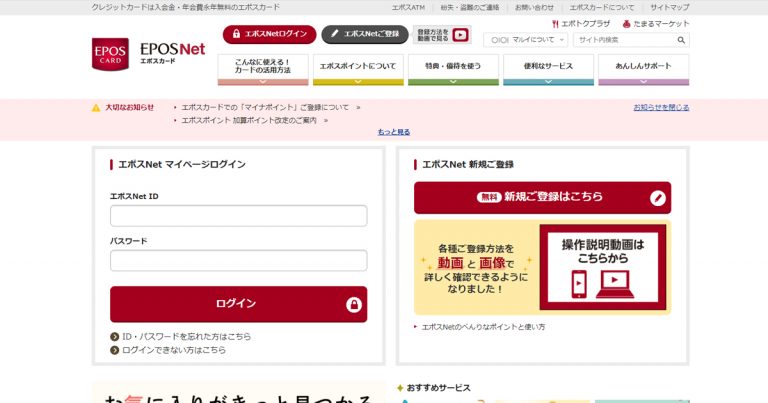Open the EPOS Net logo home link
Screen dimensions: 768x403
[x=172, y=53]
